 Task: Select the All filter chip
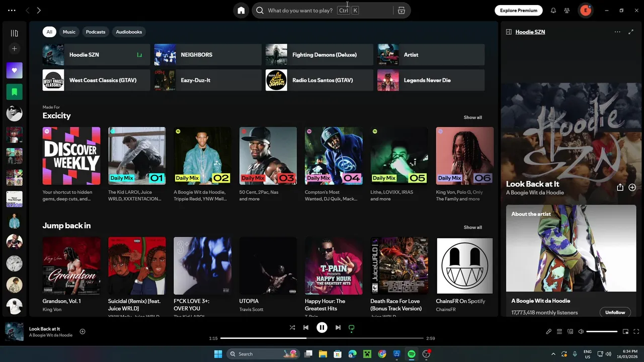(49, 32)
